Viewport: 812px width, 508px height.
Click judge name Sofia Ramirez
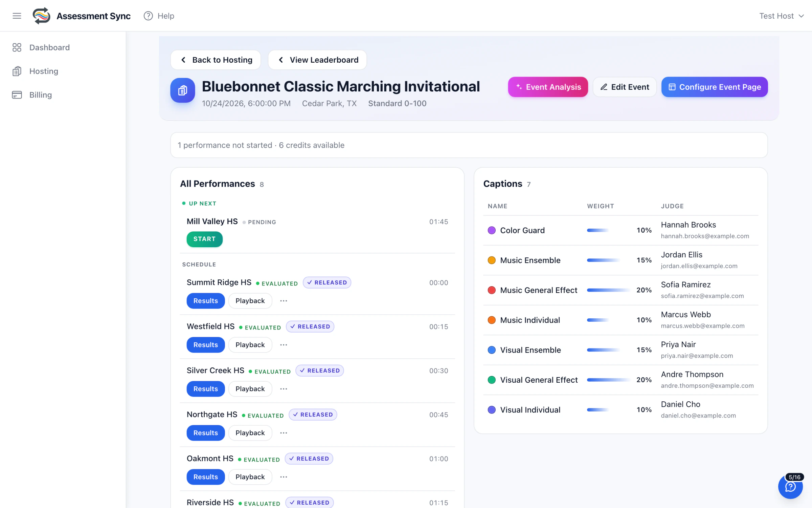click(686, 284)
